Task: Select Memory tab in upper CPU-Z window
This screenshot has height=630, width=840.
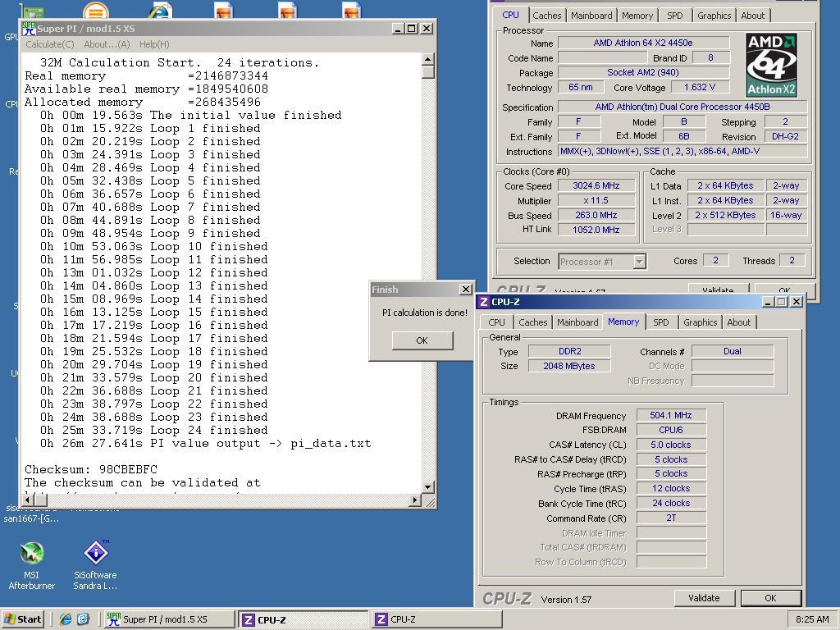Action: click(x=637, y=16)
